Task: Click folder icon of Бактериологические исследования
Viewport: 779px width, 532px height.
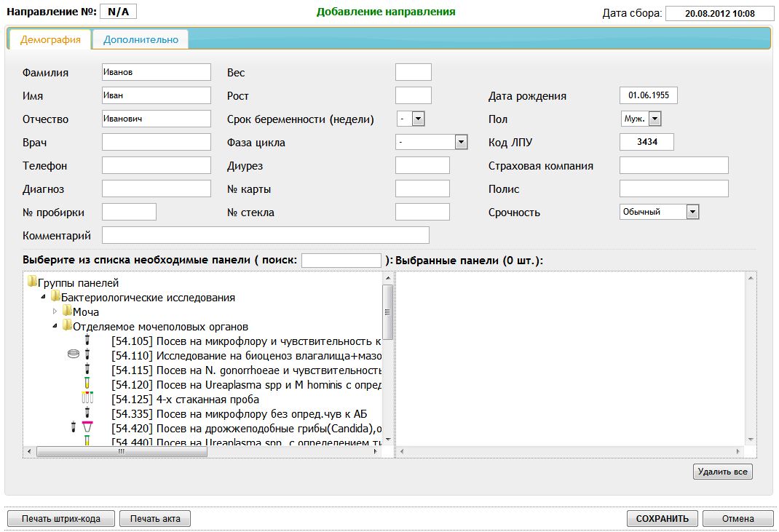Action: [x=55, y=296]
